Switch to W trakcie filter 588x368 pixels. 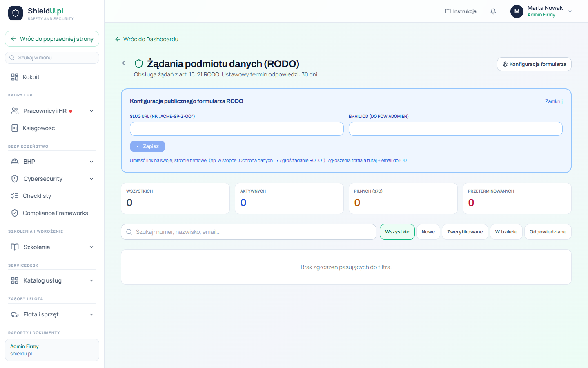pyautogui.click(x=506, y=232)
